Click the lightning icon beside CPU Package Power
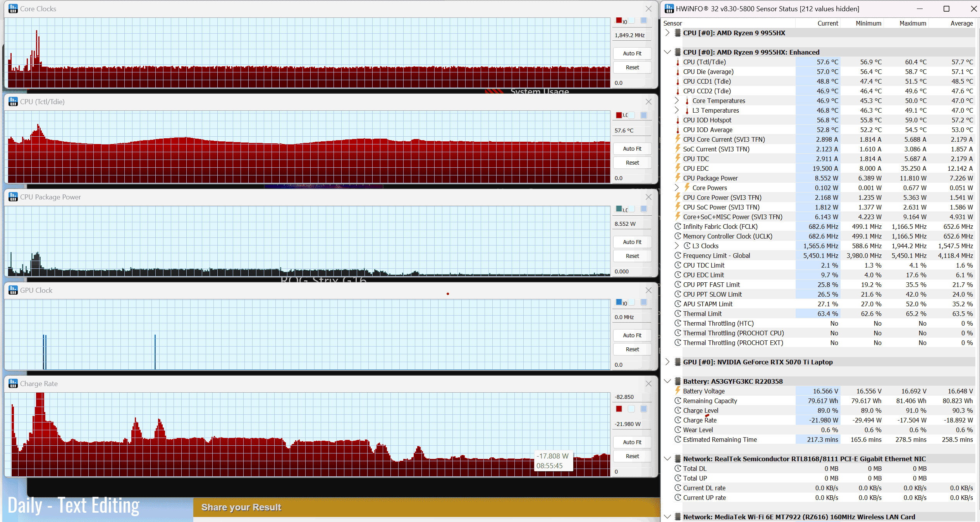 (x=678, y=178)
